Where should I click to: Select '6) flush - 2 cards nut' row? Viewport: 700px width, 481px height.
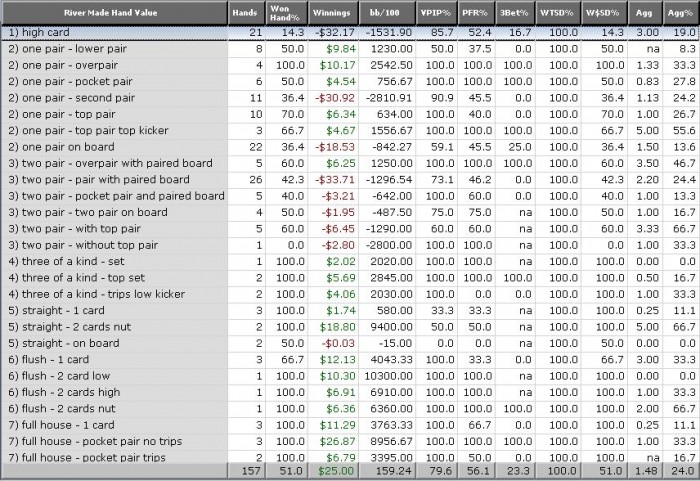click(x=350, y=409)
